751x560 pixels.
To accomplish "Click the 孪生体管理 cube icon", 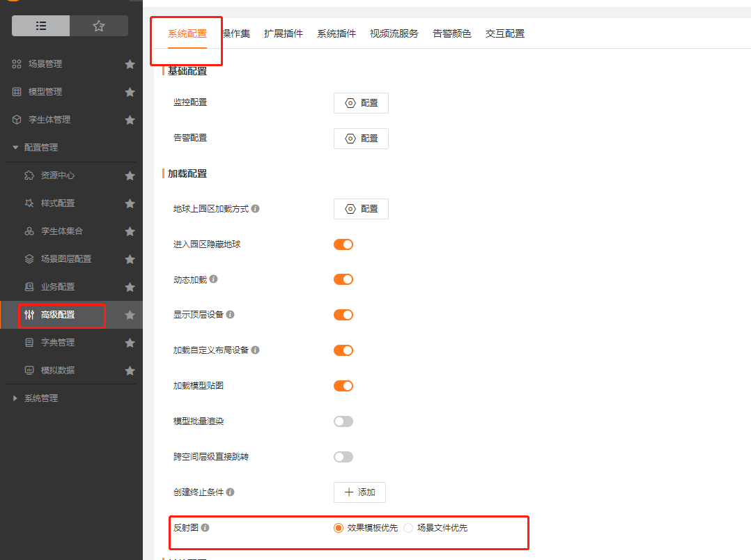I will pos(17,119).
